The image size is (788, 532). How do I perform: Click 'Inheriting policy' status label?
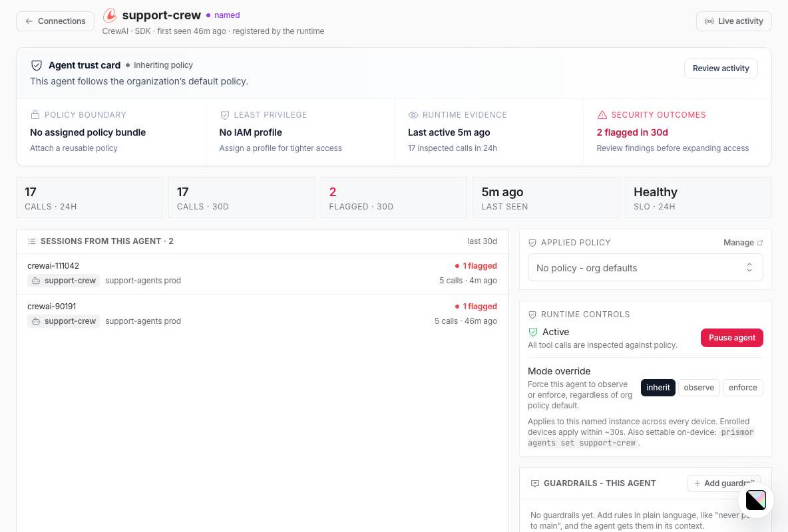pos(159,65)
